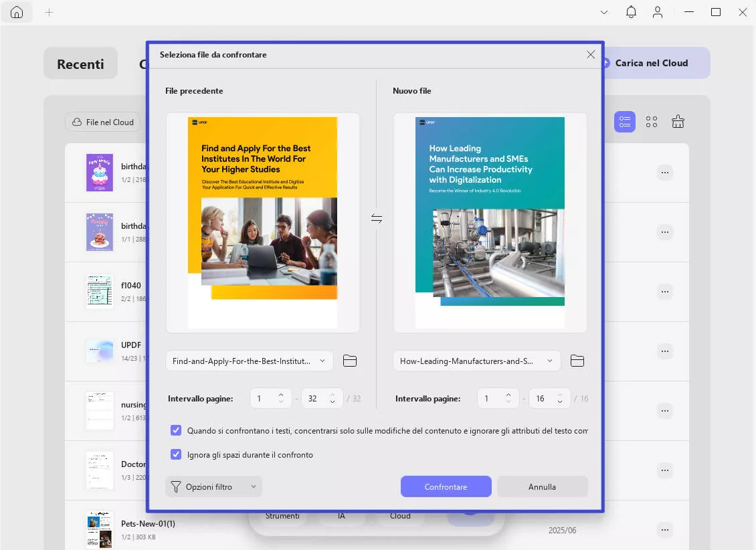Open the notifications bell
The image size is (756, 550).
click(x=631, y=13)
